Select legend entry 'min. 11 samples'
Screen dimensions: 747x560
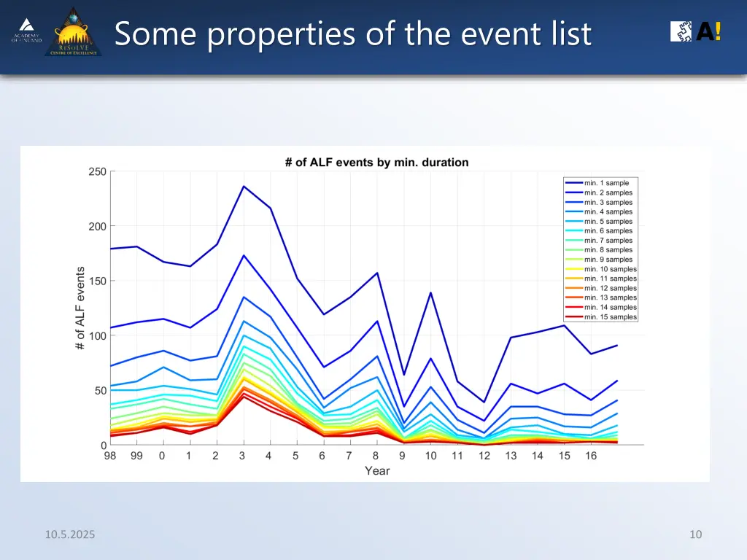[x=601, y=278]
